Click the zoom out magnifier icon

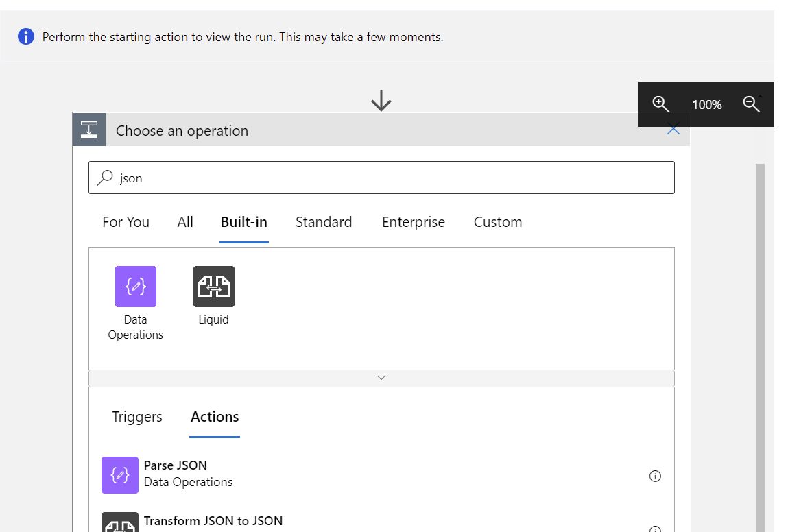click(751, 104)
